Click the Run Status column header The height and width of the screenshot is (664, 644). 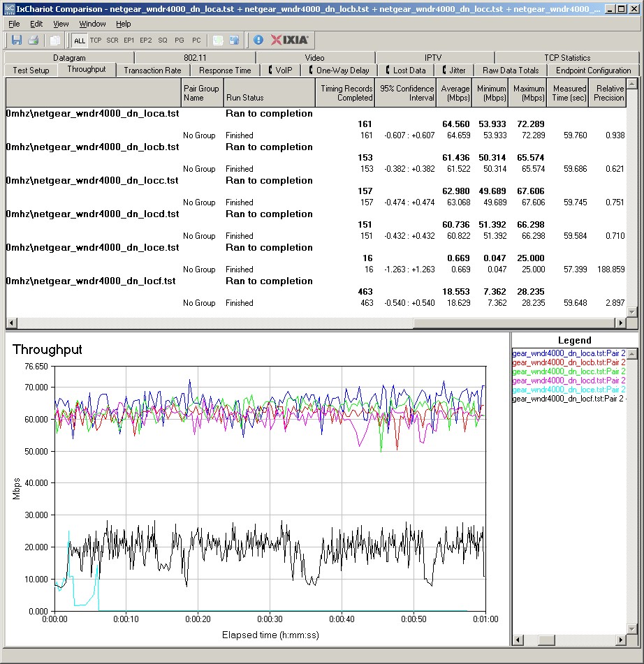pyautogui.click(x=269, y=93)
